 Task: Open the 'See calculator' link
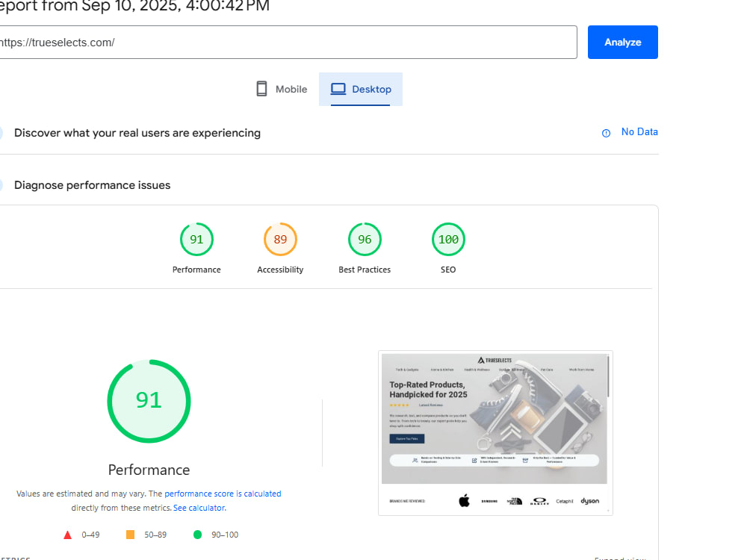[x=199, y=508]
